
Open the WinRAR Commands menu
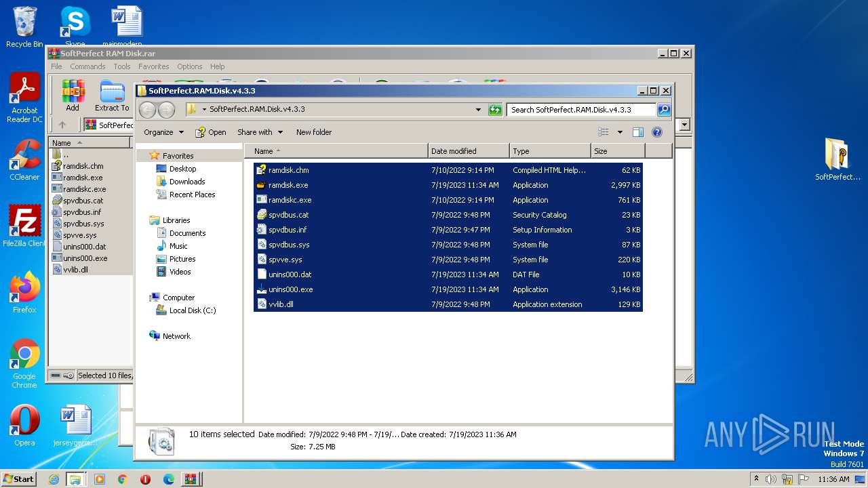click(x=87, y=66)
